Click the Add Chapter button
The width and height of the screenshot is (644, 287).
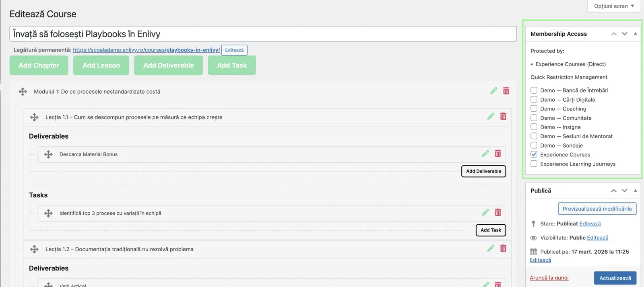(x=39, y=65)
